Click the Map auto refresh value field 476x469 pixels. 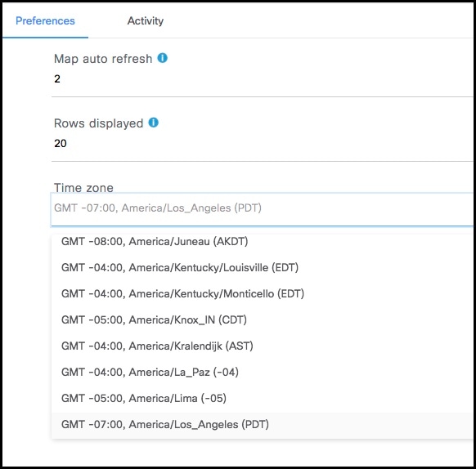pos(263,79)
